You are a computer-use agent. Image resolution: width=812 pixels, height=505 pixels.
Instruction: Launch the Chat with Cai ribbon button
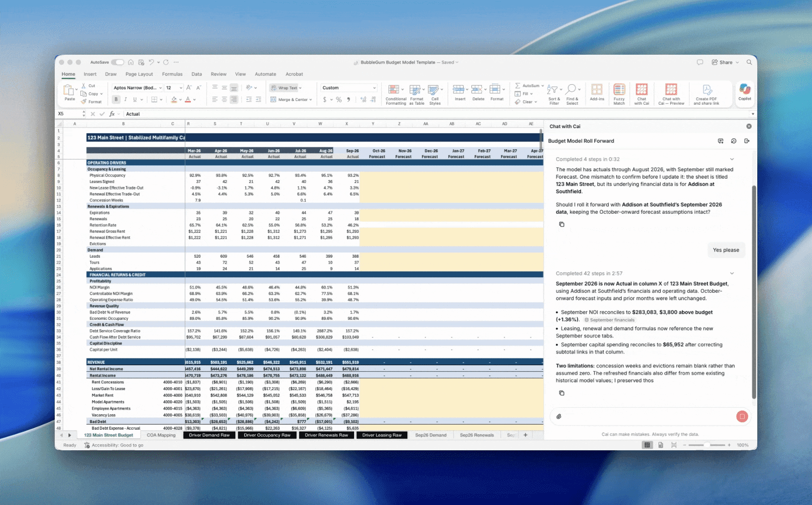(x=641, y=94)
